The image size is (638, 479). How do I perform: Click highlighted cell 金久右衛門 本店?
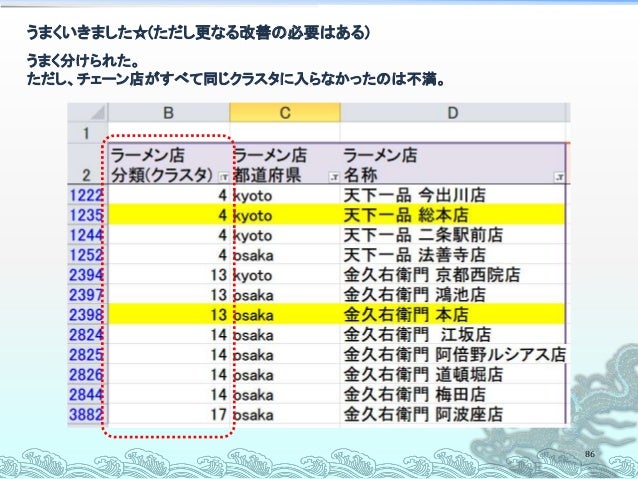pos(452,315)
